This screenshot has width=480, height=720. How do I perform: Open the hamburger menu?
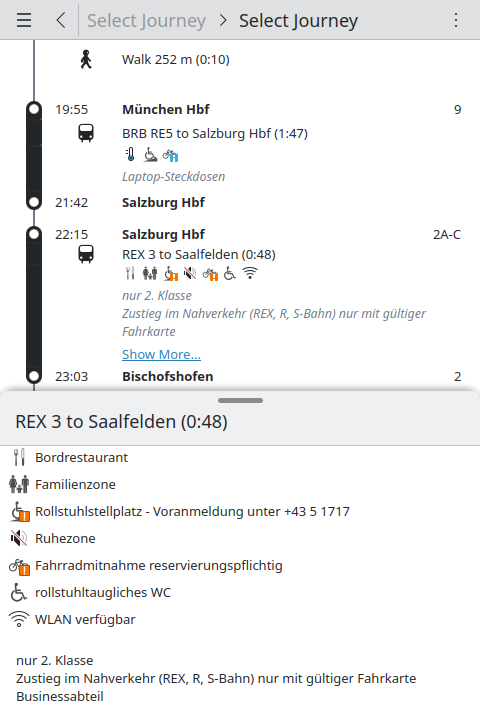tap(24, 20)
